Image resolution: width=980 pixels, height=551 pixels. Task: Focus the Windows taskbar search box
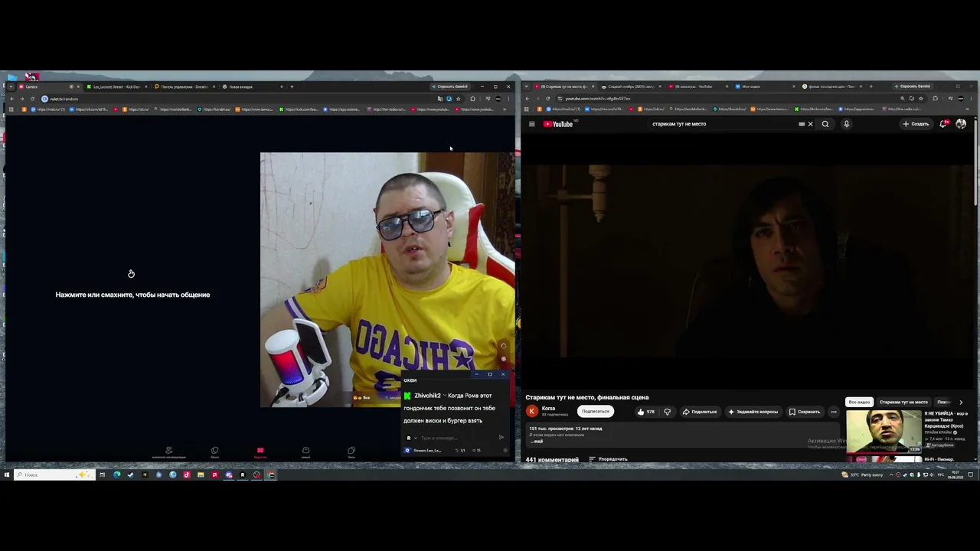click(x=54, y=474)
